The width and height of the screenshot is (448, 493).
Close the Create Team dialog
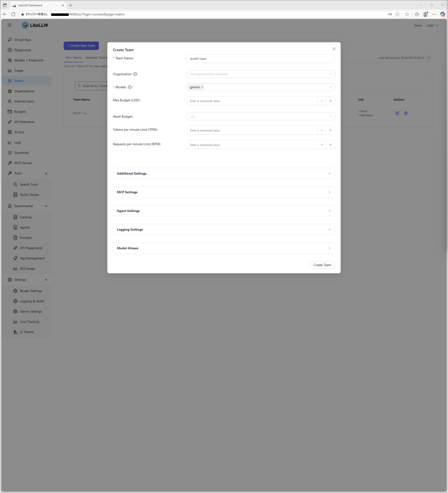tap(334, 49)
